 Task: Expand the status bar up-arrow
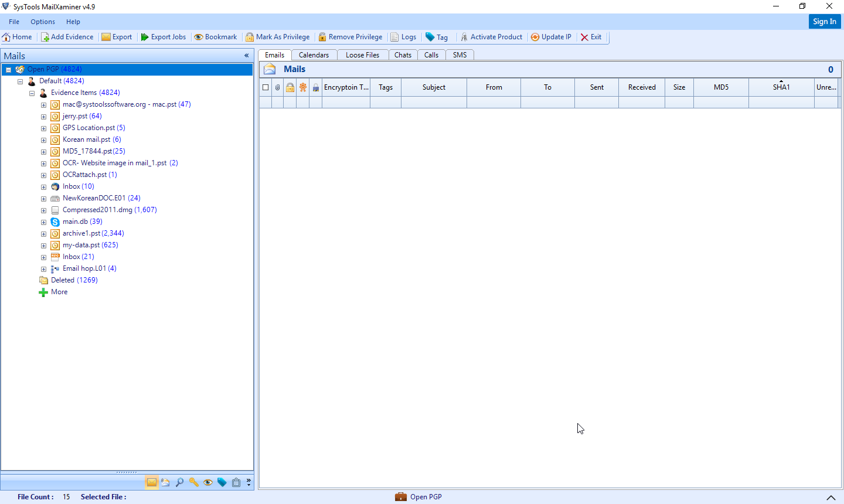tap(831, 498)
